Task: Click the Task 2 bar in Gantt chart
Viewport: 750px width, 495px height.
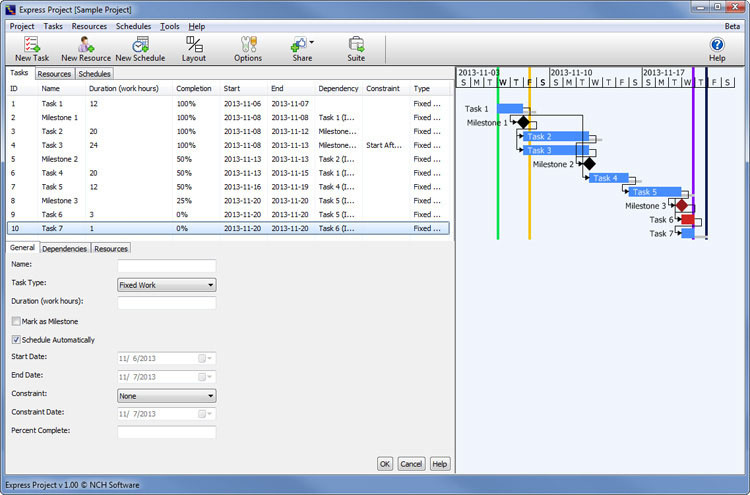Action: pyautogui.click(x=556, y=137)
